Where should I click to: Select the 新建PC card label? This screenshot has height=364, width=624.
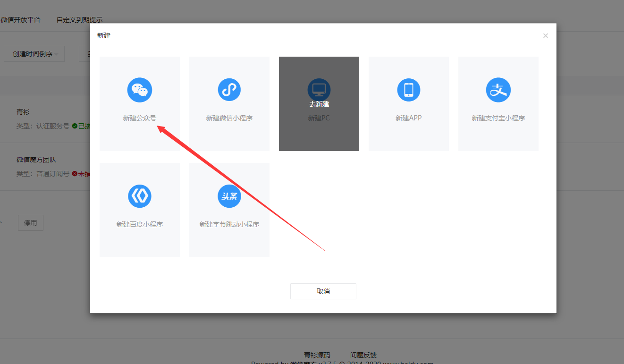[319, 118]
